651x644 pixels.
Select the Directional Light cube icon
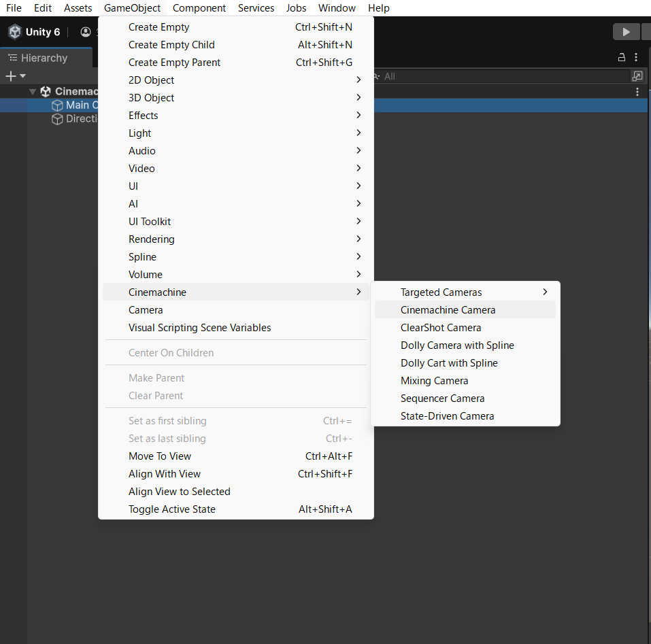(x=57, y=119)
